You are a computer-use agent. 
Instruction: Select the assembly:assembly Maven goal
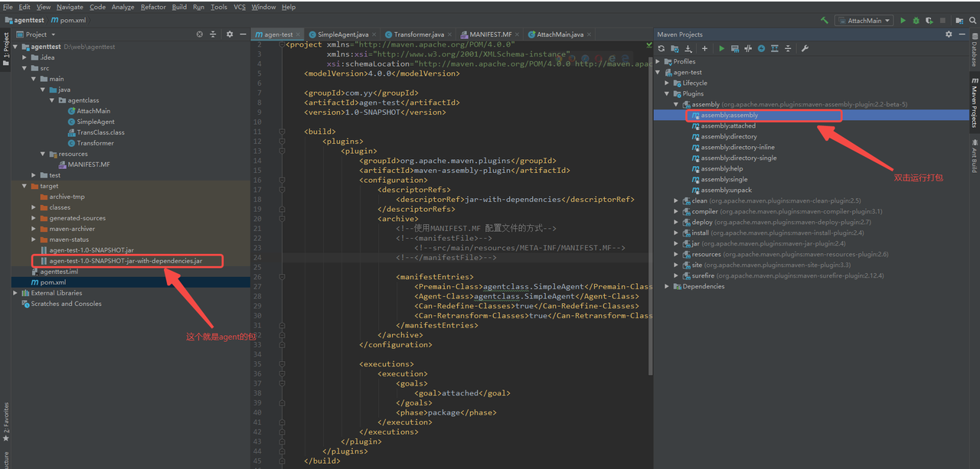coord(729,116)
